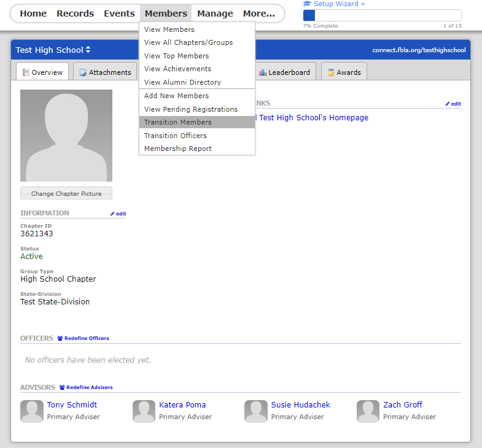Open Membership Report

197,149
